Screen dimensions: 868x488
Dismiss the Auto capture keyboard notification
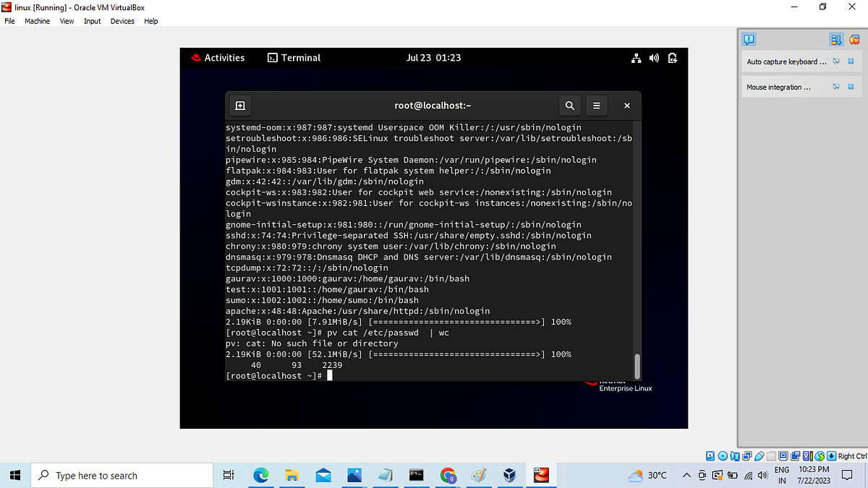tap(851, 61)
